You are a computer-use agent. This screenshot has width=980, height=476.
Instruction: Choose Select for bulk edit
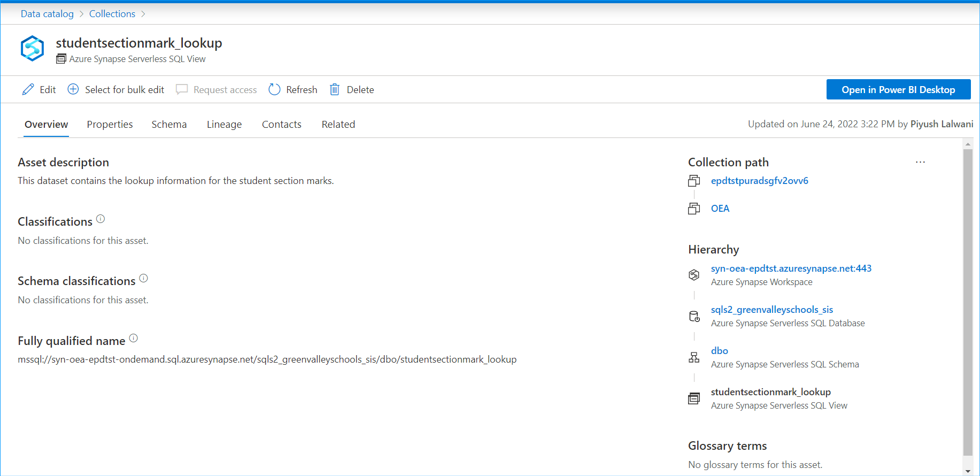(125, 90)
